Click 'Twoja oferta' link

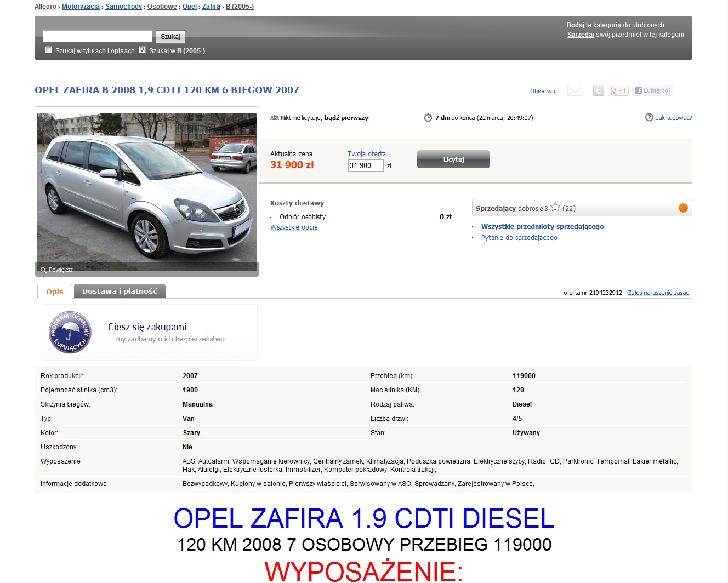(x=367, y=154)
